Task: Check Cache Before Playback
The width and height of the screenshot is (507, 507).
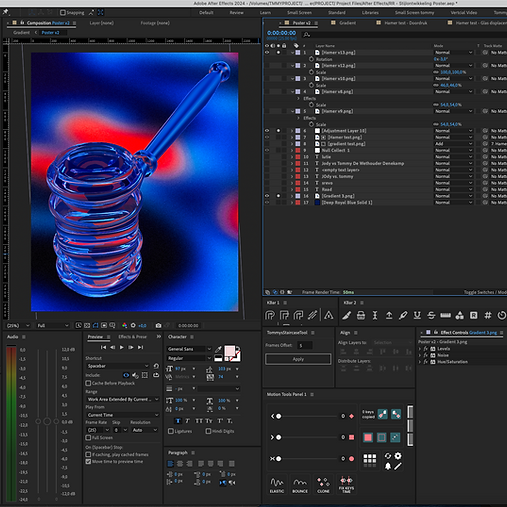Action: [88, 383]
